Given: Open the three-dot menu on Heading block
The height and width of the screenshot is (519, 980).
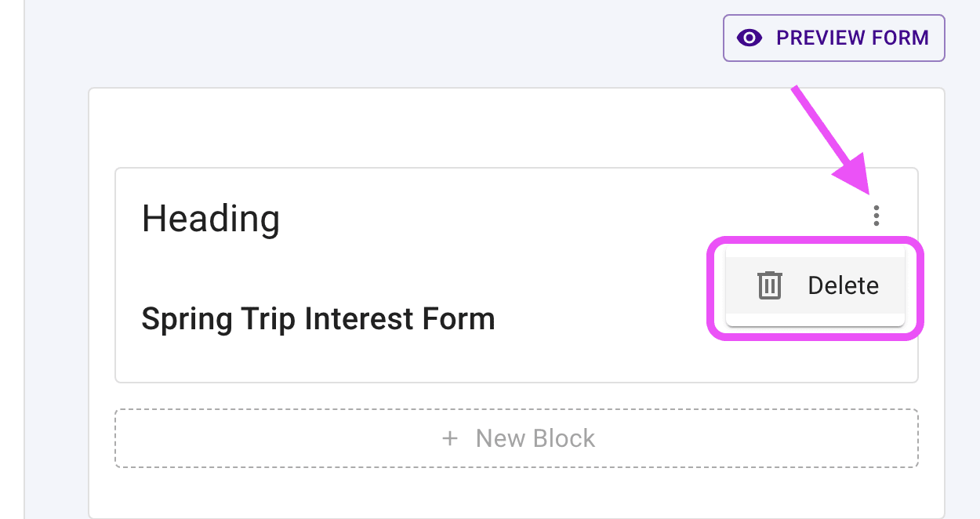Looking at the screenshot, I should (876, 216).
